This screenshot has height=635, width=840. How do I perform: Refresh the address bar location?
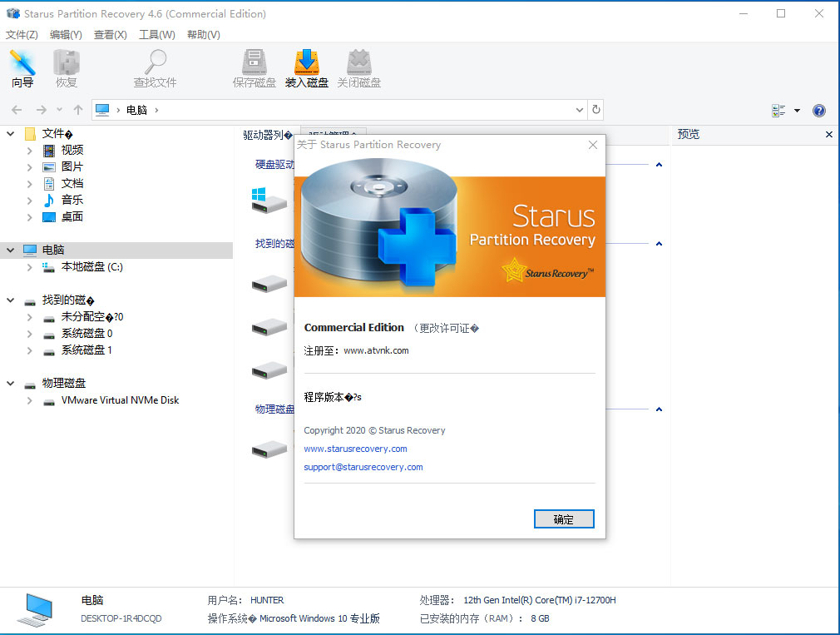(x=596, y=110)
